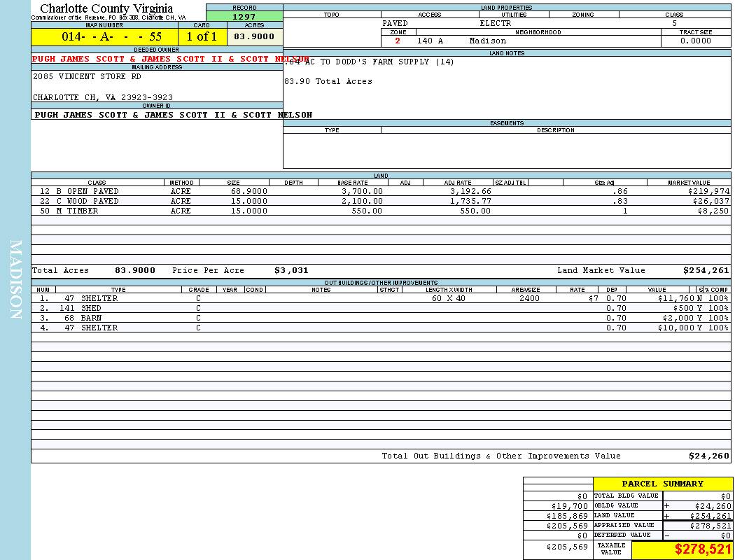
Task: Click the card '1 of 1' indicator
Action: (x=202, y=36)
